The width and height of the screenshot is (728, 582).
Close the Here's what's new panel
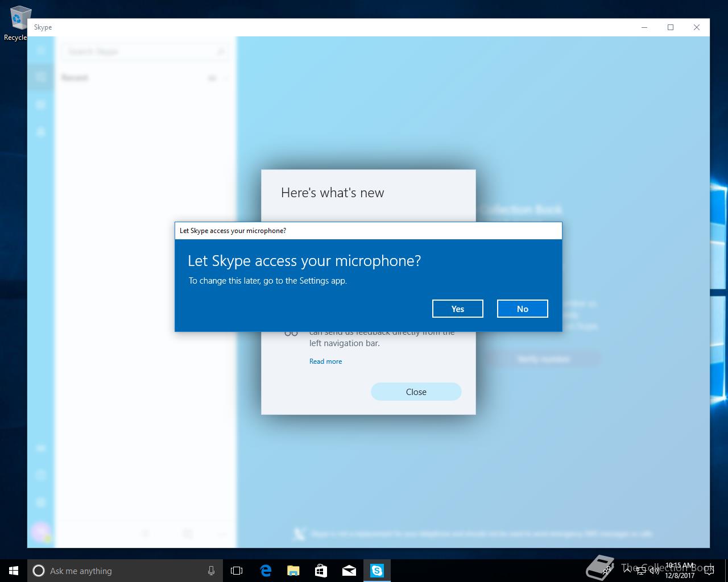point(416,392)
